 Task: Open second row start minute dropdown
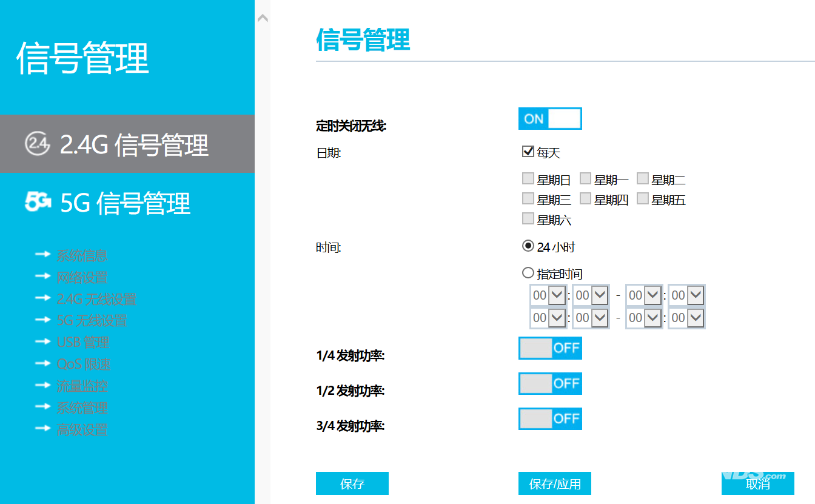click(591, 317)
